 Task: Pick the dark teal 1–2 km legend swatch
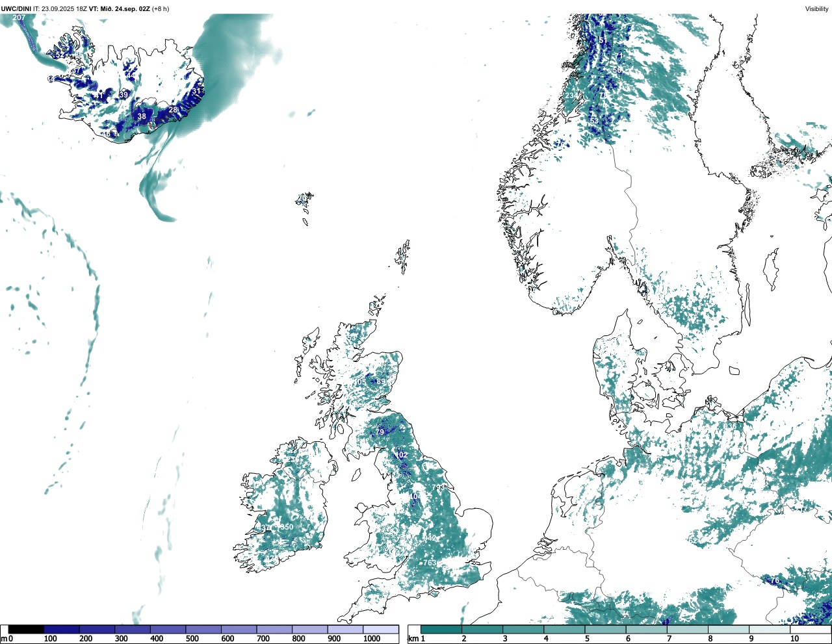point(441,630)
